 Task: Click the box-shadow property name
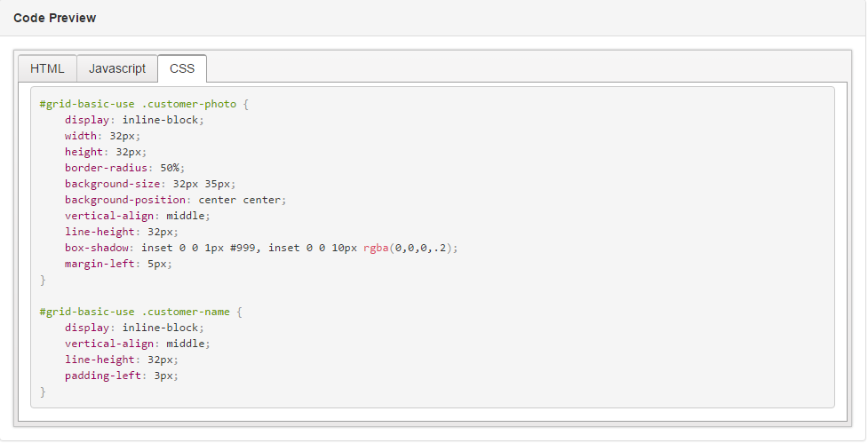point(96,248)
